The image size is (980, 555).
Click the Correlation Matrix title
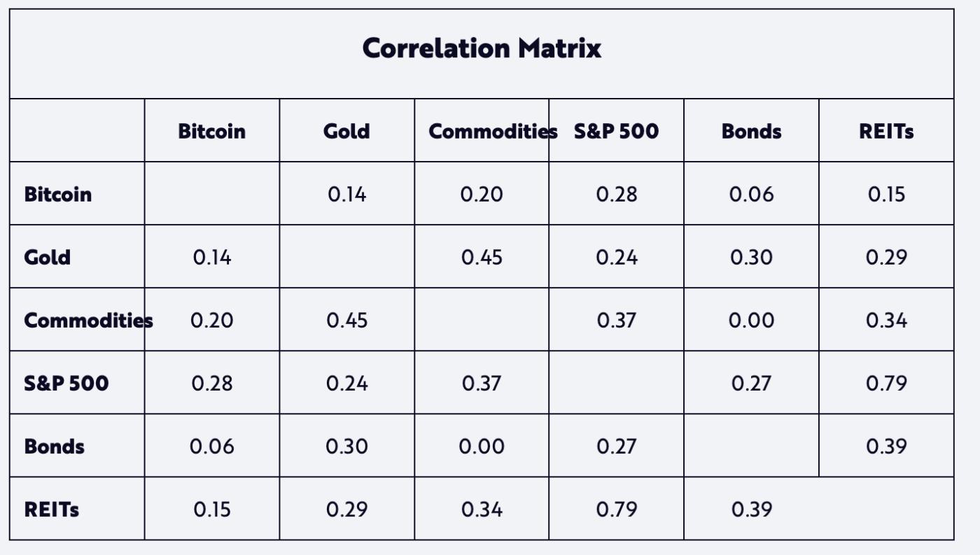click(482, 48)
